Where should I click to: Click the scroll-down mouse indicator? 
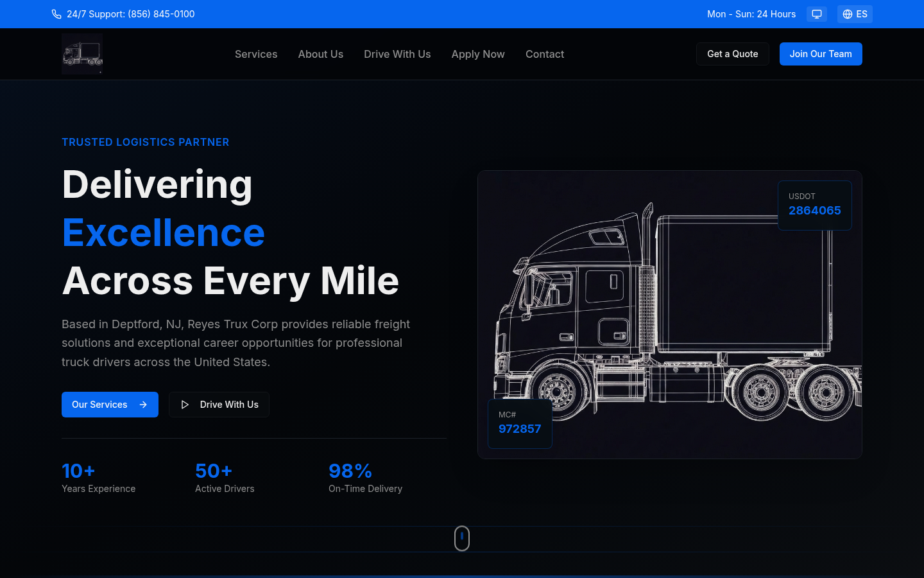[x=462, y=538]
